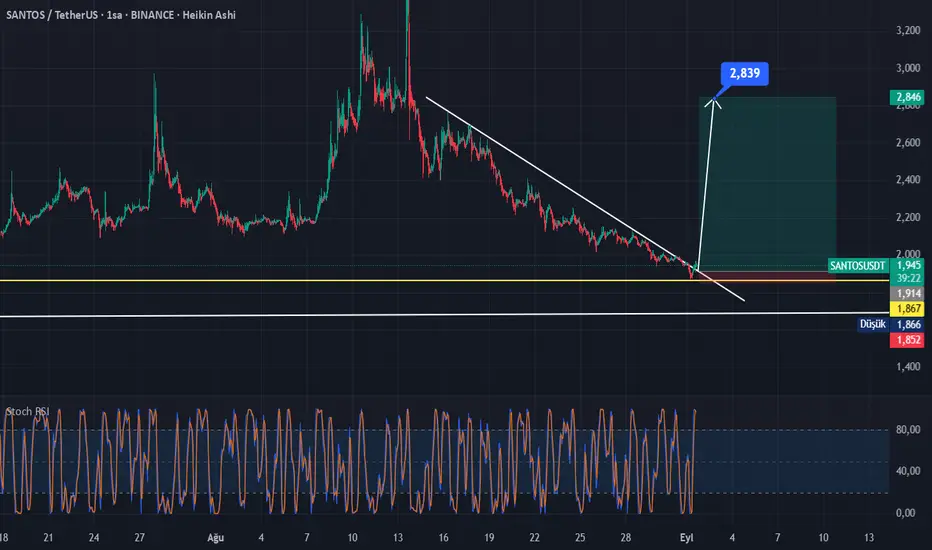Screen dimensions: 932x550
Task: Open the Stoch RSI indicator label
Action: click(27, 411)
